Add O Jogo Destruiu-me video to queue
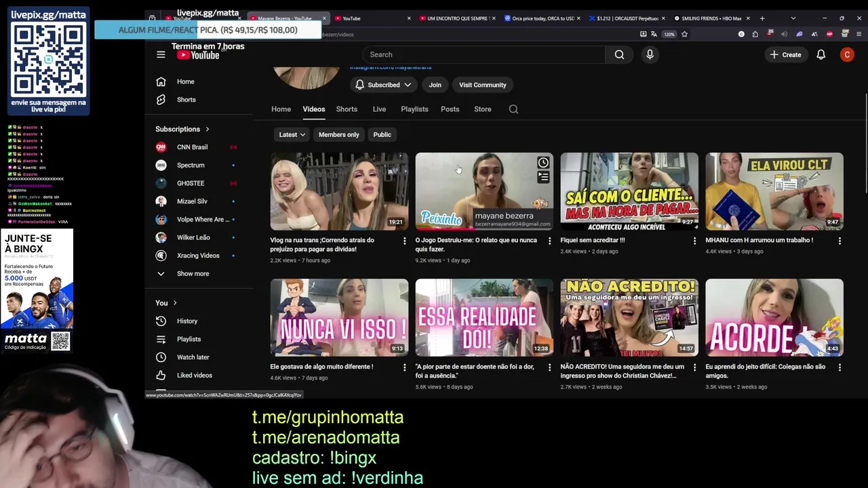Screen dimensions: 868x488 pos(543,178)
